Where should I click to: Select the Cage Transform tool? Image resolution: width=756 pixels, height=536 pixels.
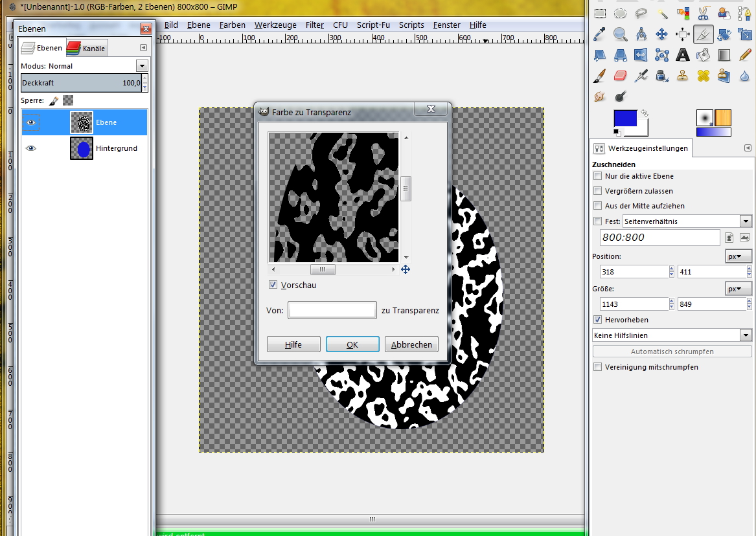662,55
